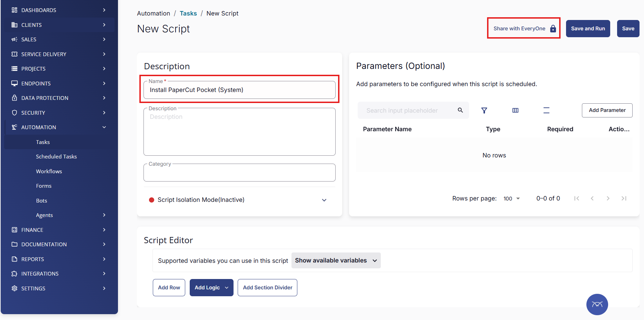Change the parameters row density icon

point(546,110)
